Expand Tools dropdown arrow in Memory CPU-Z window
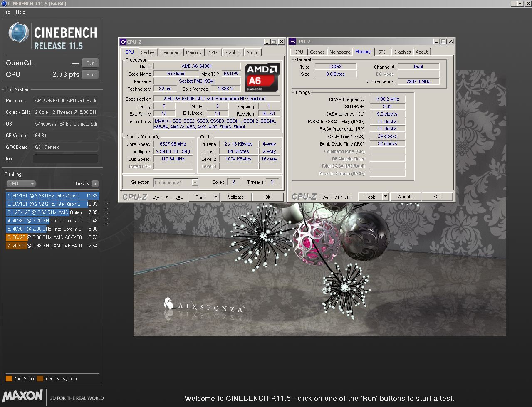Image resolution: width=532 pixels, height=407 pixels. 385,197
